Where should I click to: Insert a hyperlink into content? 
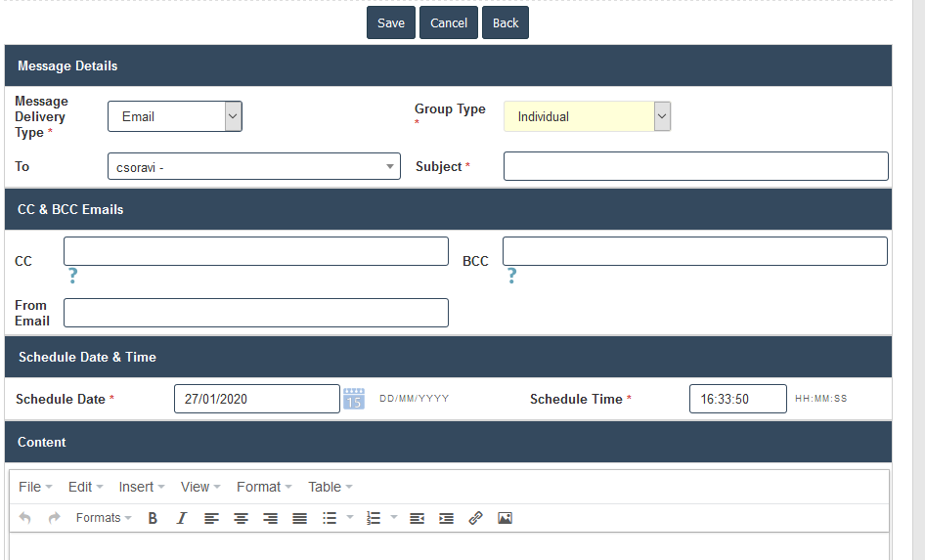(x=475, y=518)
